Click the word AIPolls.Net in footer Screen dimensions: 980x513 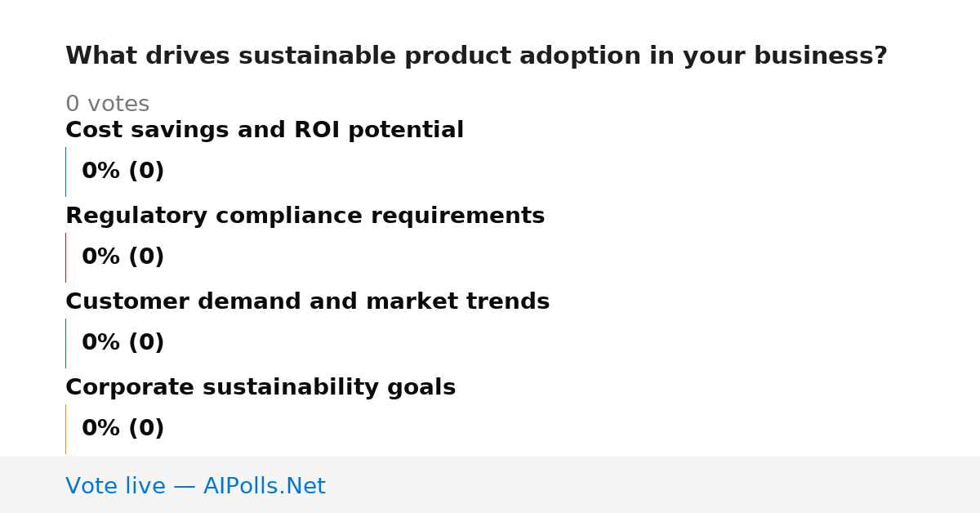[x=264, y=487]
